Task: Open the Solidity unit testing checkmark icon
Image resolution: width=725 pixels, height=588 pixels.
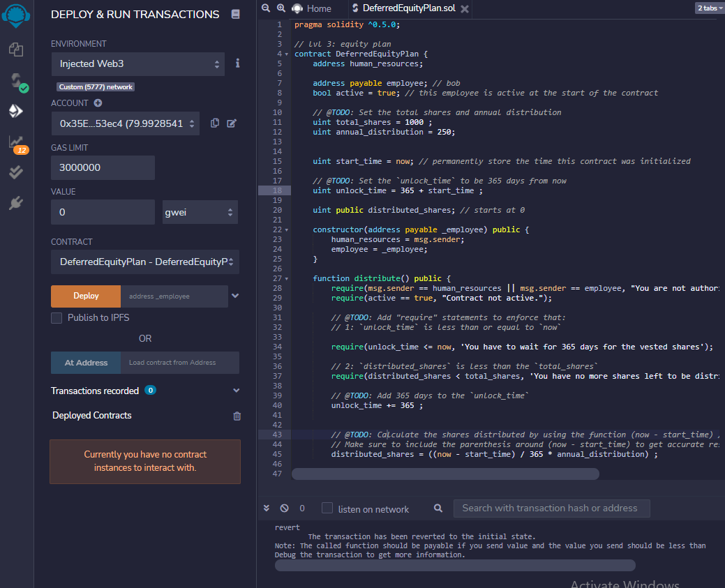Action: point(16,172)
